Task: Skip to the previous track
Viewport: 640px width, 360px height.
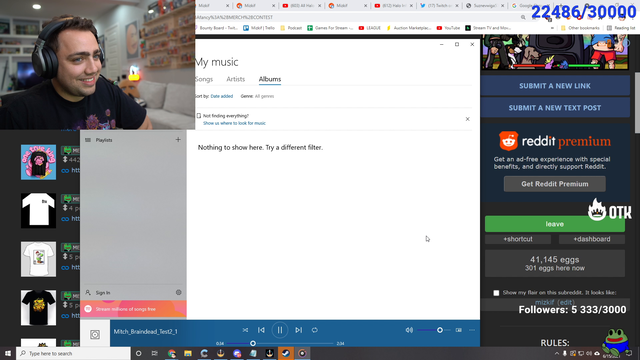Action: [261, 330]
